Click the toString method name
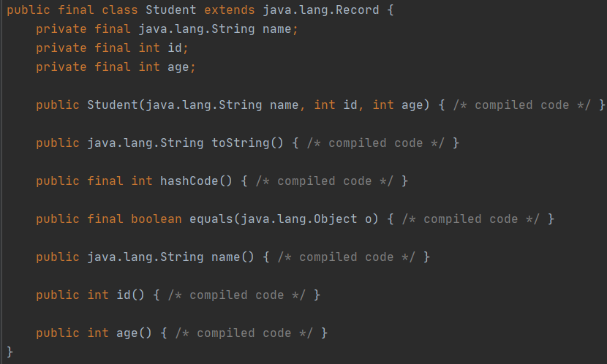Viewport: 607px width, 364px height. click(x=241, y=143)
